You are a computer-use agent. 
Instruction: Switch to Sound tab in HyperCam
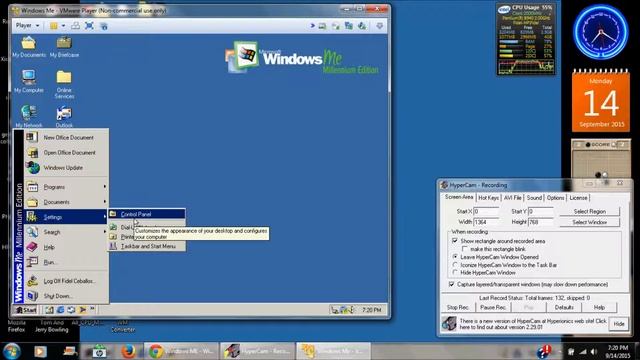(x=534, y=198)
